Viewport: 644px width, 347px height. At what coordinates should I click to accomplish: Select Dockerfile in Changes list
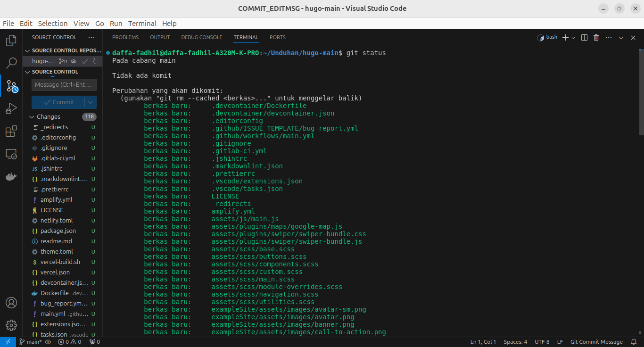tap(63, 293)
